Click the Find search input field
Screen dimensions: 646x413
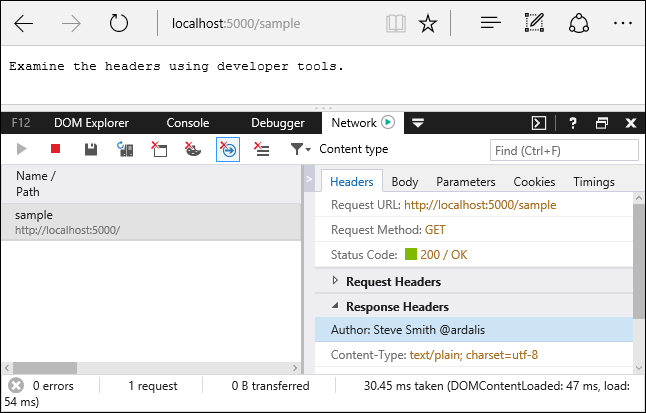click(x=563, y=150)
